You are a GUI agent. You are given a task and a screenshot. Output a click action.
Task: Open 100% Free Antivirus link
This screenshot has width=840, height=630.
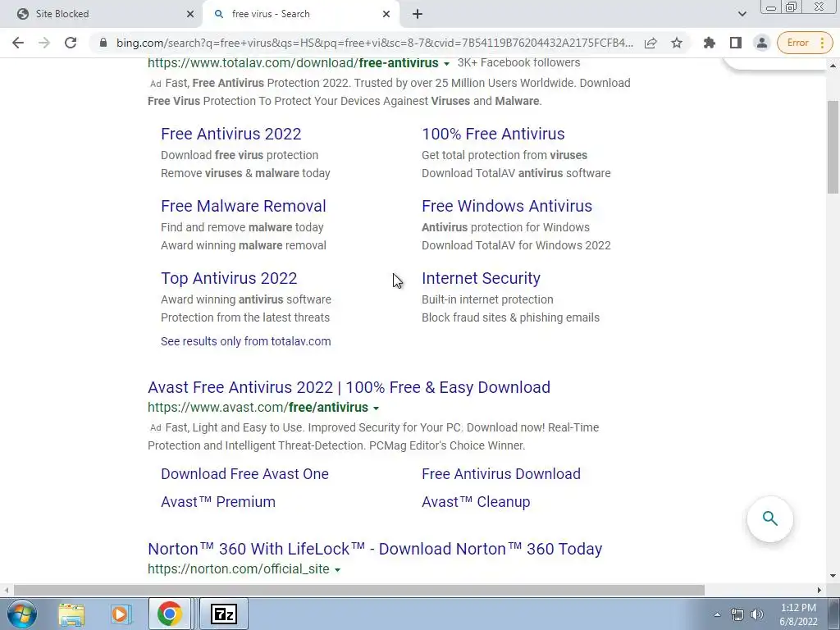tap(493, 134)
